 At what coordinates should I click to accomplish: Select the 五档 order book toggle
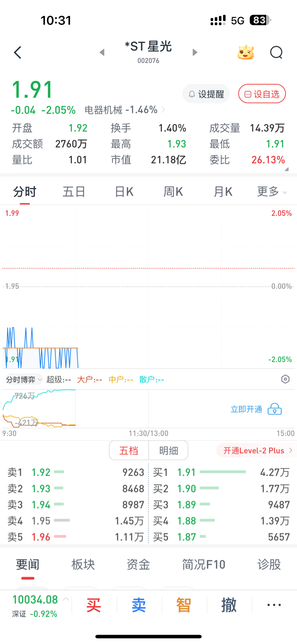(129, 451)
